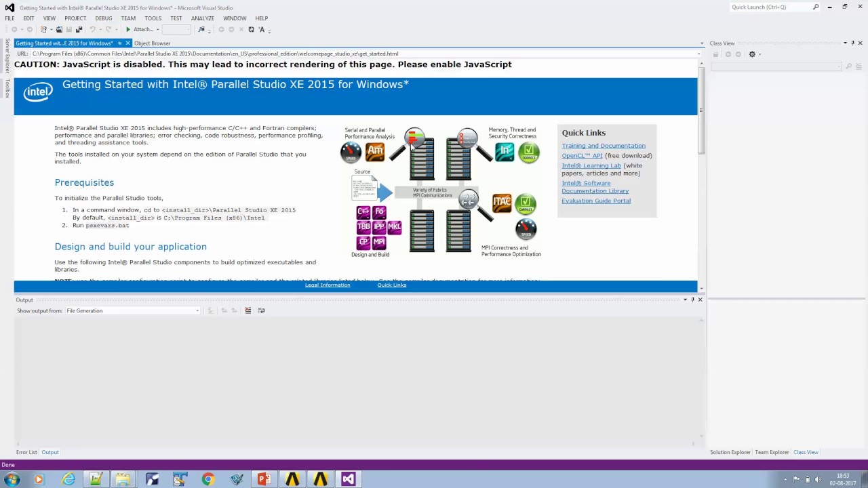Click the Visual Studio taskbar icon
The height and width of the screenshot is (488, 868).
(x=348, y=479)
